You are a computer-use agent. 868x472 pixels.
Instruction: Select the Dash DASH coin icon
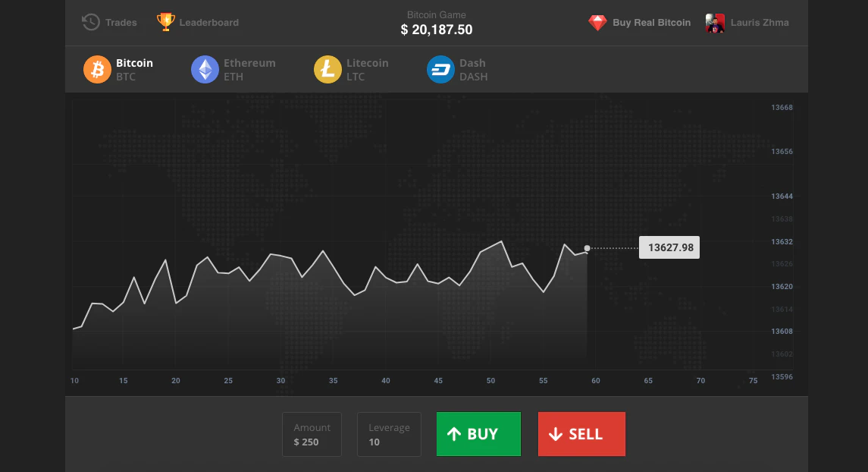[440, 69]
